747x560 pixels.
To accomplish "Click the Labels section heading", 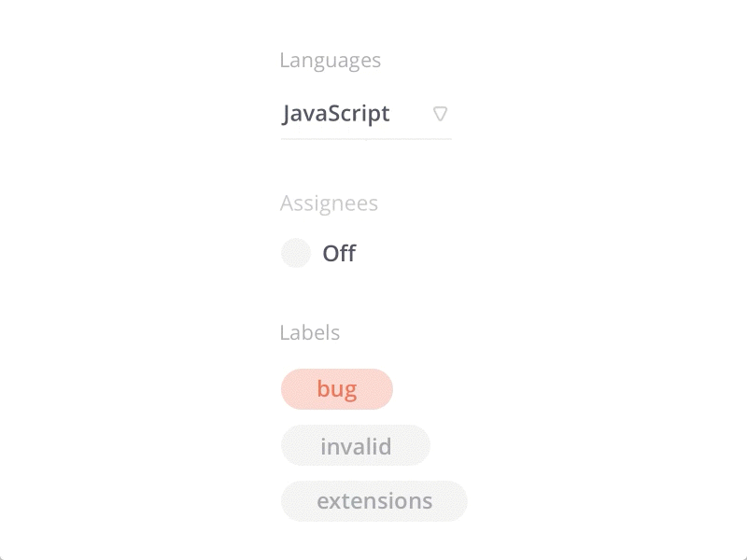I will 309,332.
